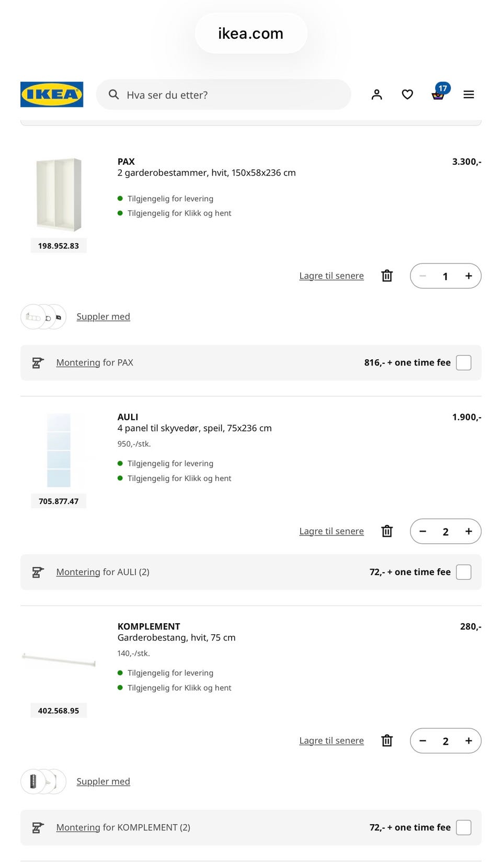502x868 pixels.
Task: Expand Suppler med under KOMPLEMENT
Action: coord(103,781)
